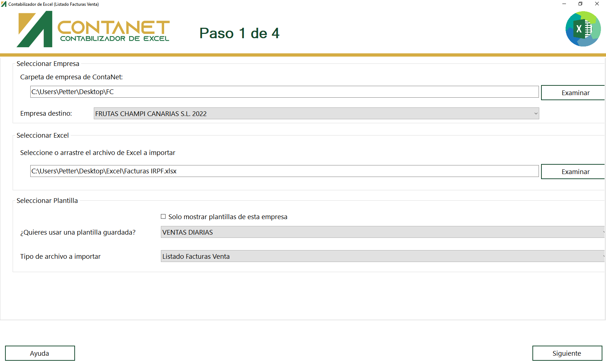Click the company folder path field
The width and height of the screenshot is (606, 364).
284,92
